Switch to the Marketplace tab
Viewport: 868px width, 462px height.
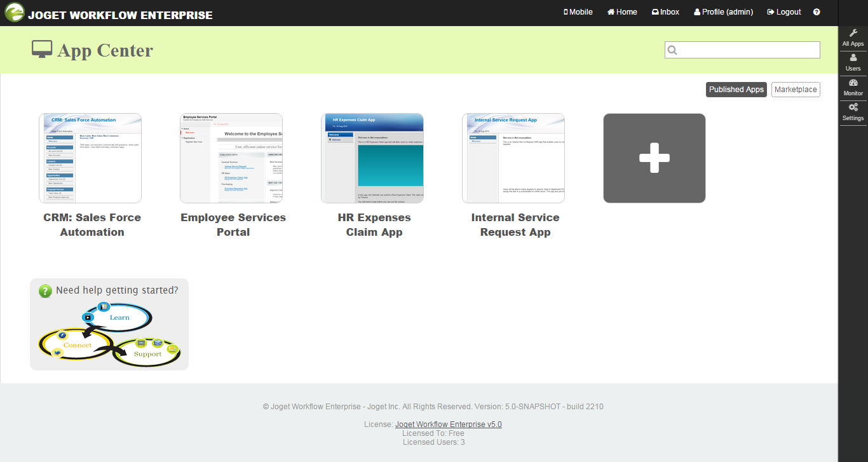point(796,90)
